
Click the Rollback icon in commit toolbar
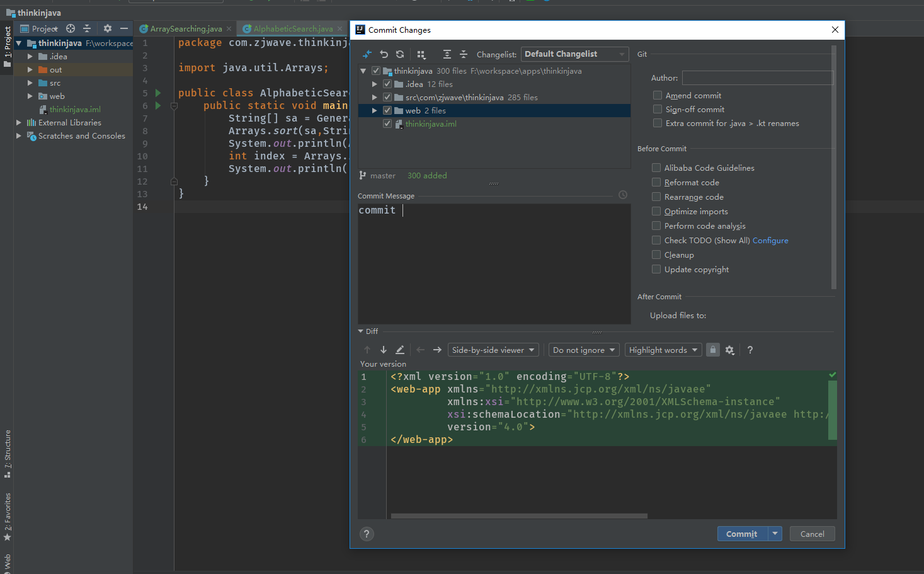point(384,54)
